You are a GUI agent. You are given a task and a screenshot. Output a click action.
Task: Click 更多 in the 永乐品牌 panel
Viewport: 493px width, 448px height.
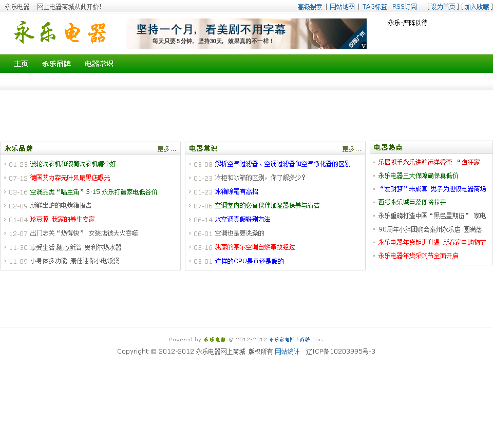pos(166,149)
